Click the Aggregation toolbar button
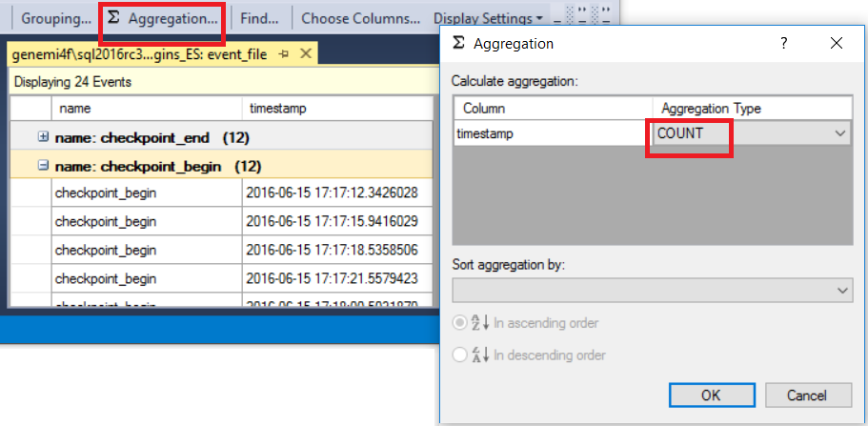The width and height of the screenshot is (868, 426). click(162, 18)
